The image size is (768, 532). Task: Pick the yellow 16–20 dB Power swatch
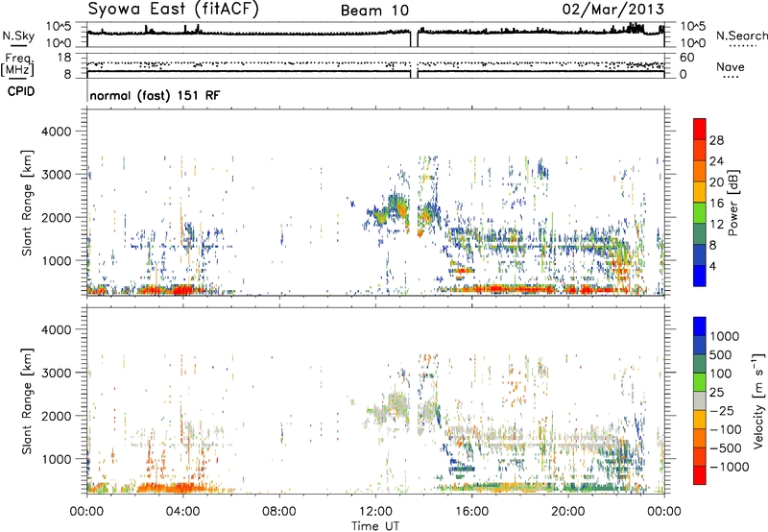(700, 191)
